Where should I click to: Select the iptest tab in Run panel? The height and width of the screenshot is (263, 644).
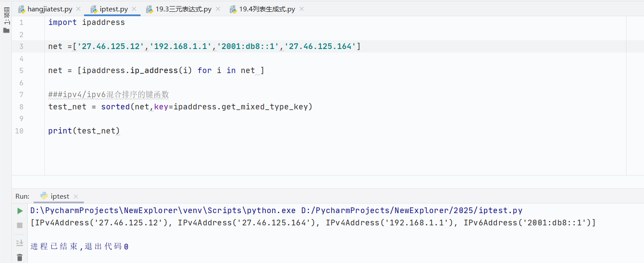[60, 196]
